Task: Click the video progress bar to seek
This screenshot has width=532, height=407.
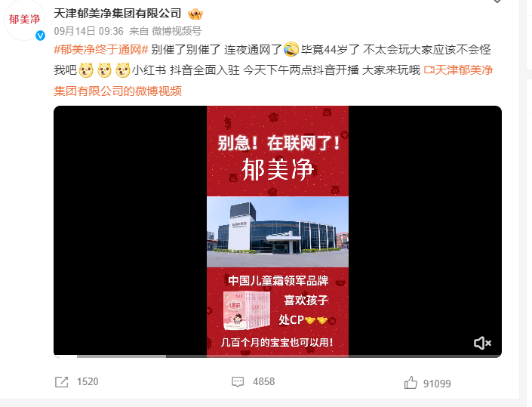Action: pyautogui.click(x=278, y=356)
